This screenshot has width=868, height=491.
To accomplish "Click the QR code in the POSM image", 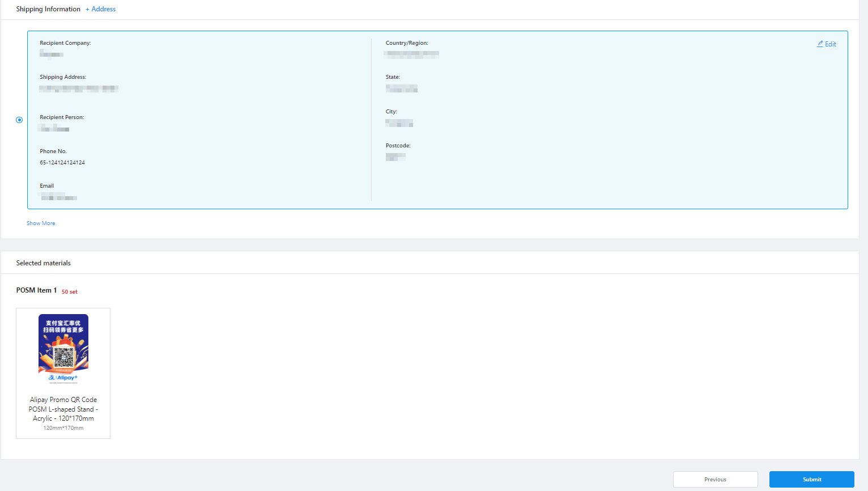I will click(x=63, y=357).
